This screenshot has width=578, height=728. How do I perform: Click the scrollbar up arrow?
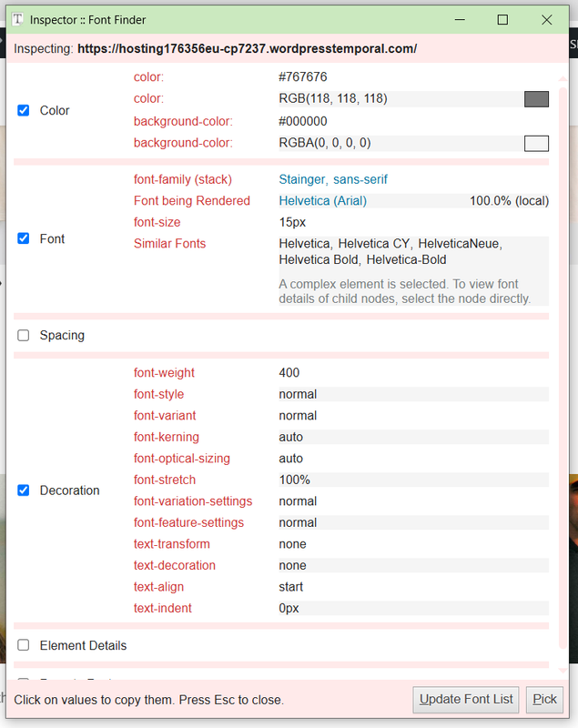coord(563,78)
